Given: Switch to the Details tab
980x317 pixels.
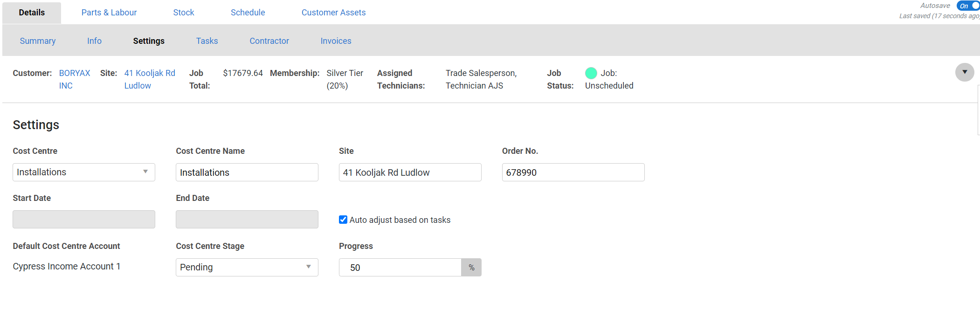Looking at the screenshot, I should pos(32,13).
